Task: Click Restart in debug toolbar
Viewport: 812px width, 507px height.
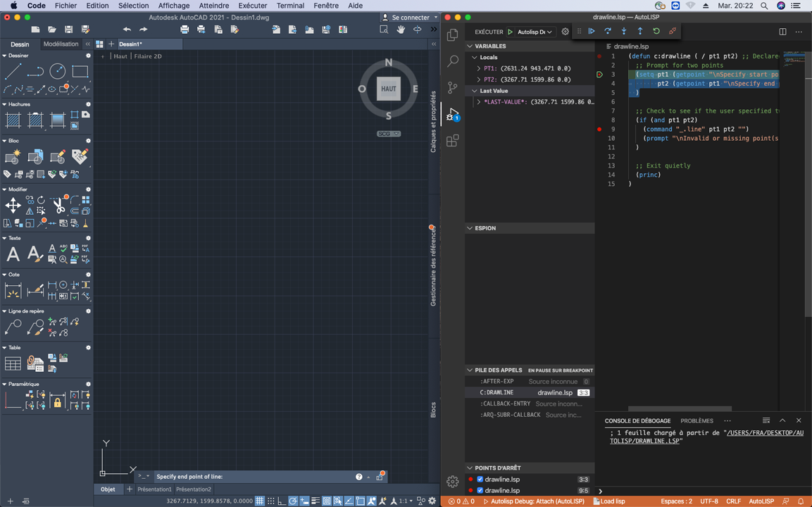Action: click(x=656, y=31)
